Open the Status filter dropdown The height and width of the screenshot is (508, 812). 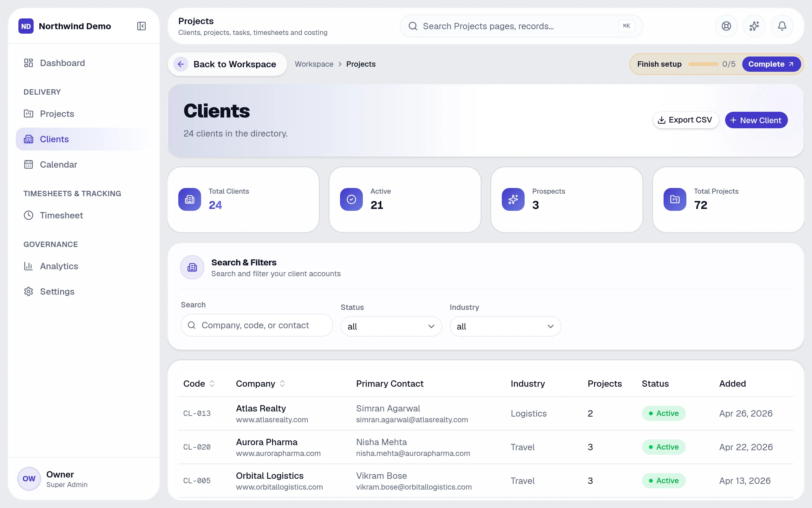[391, 326]
